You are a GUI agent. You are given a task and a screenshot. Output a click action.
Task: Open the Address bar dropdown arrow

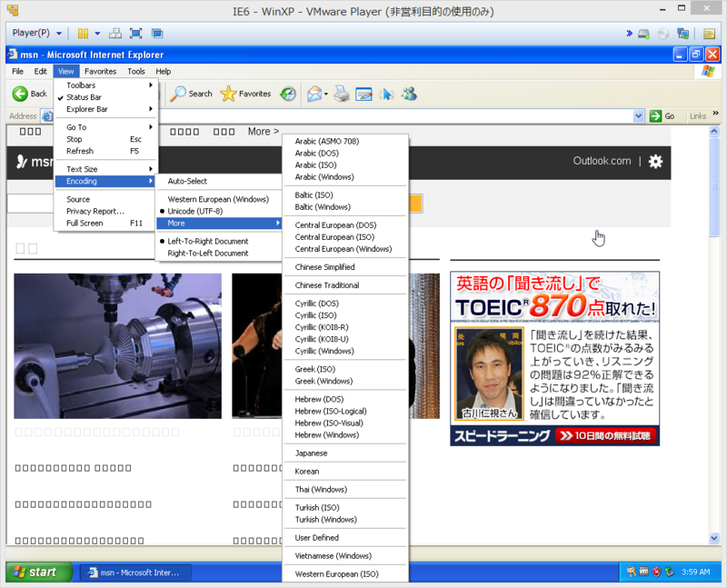coord(639,116)
